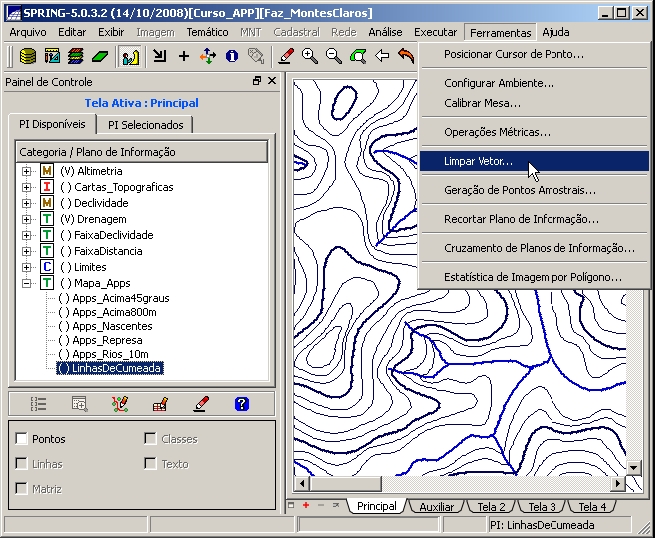655x538 pixels.
Task: Expand the Drenagem category node
Action: pyautogui.click(x=27, y=219)
